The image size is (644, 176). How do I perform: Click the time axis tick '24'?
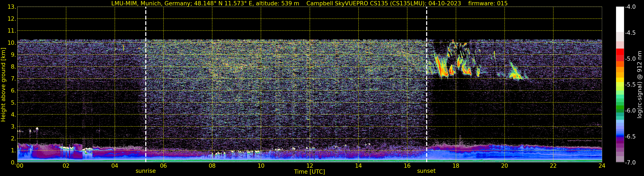(x=602, y=166)
